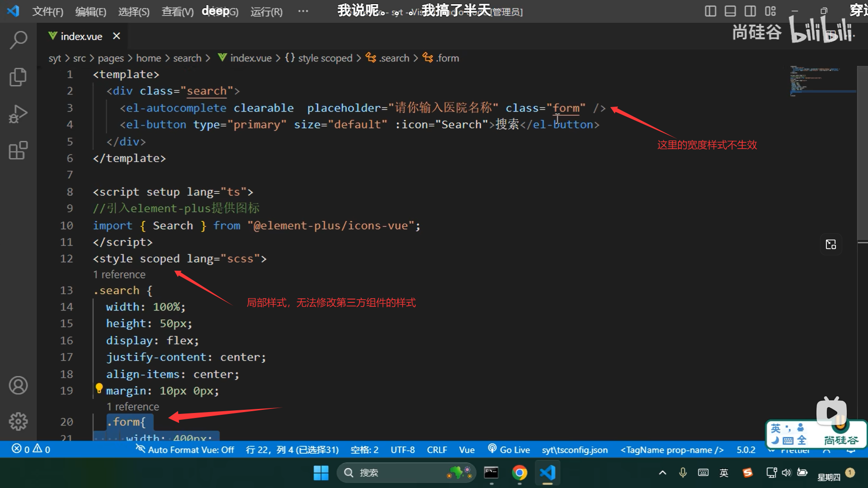Image resolution: width=868 pixels, height=488 pixels.
Task: Toggle the primary side bar layout icon
Action: tap(710, 11)
